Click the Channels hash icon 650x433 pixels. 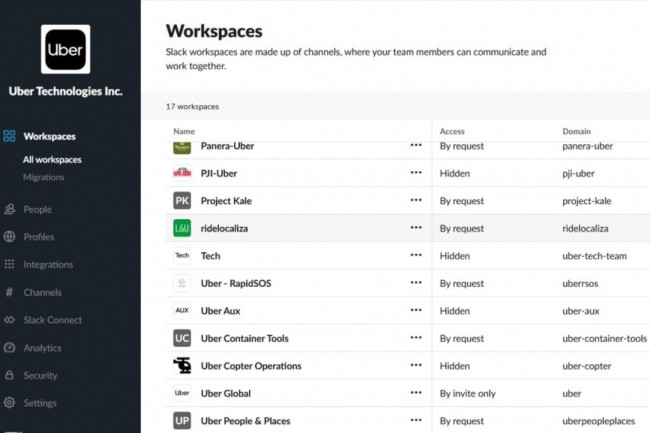click(10, 292)
